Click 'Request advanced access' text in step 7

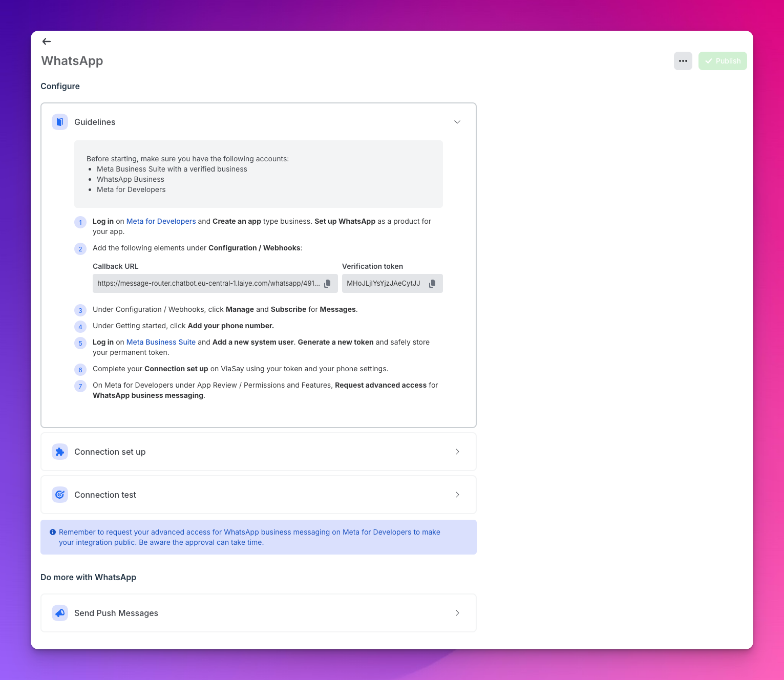coord(381,385)
